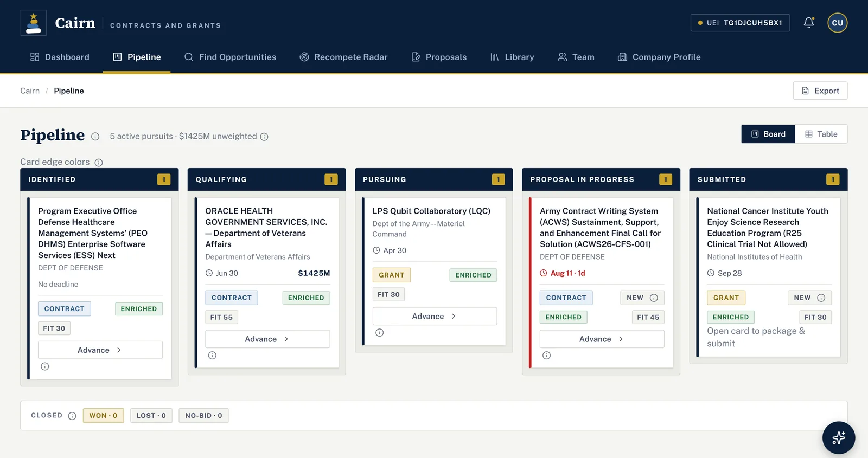Screen dimensions: 868x458
Task: Click the Submitted column count badge
Action: (833, 179)
